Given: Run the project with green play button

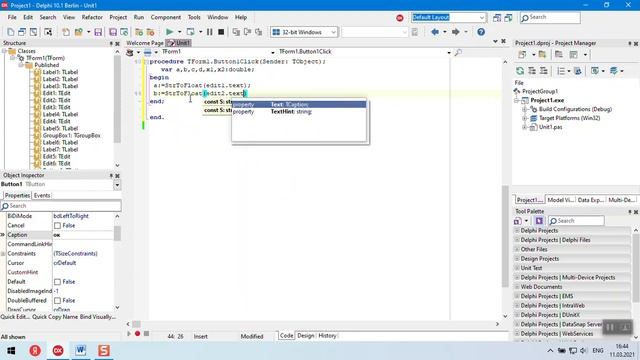Looking at the screenshot, I should [169, 32].
